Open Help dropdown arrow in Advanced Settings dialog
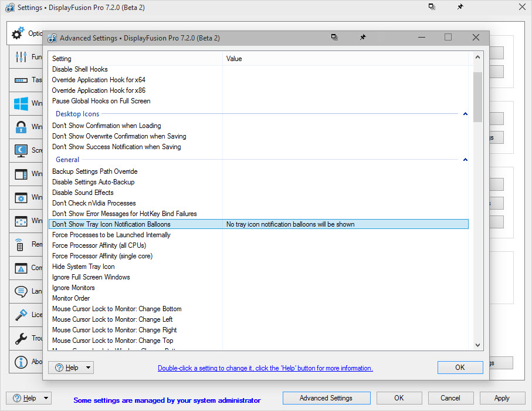Screen dimensions: 532x411 (x=88, y=368)
